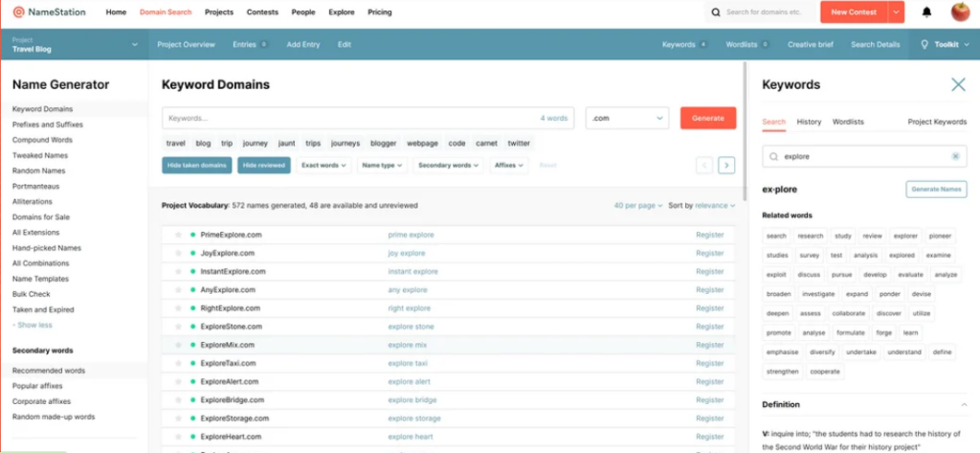Open Domain Search menu
Image resolution: width=980 pixels, height=453 pixels.
click(x=166, y=11)
